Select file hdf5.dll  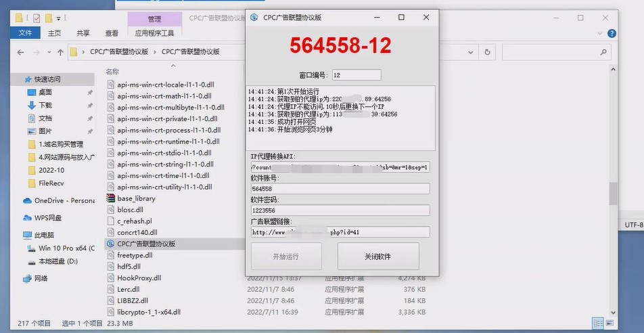129,267
